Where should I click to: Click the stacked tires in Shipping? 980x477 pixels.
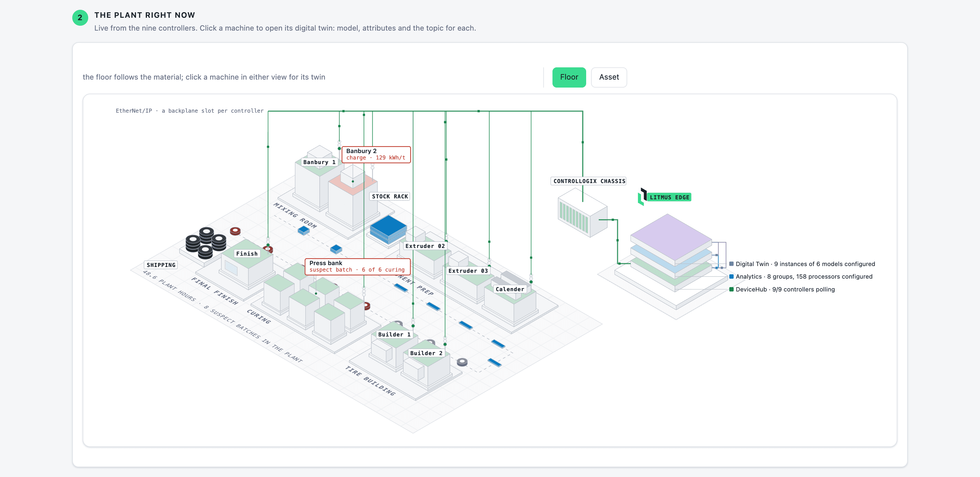pyautogui.click(x=206, y=243)
